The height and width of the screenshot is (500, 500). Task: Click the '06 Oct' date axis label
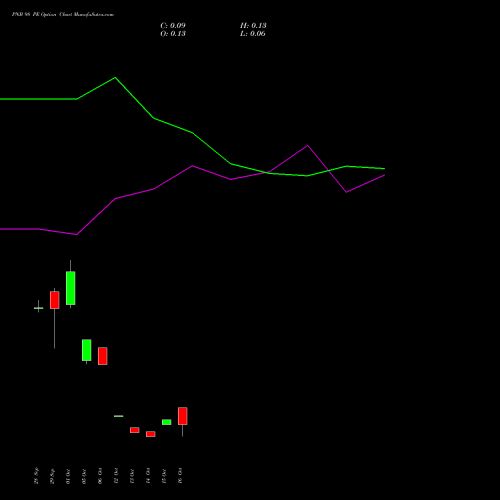[x=100, y=476]
